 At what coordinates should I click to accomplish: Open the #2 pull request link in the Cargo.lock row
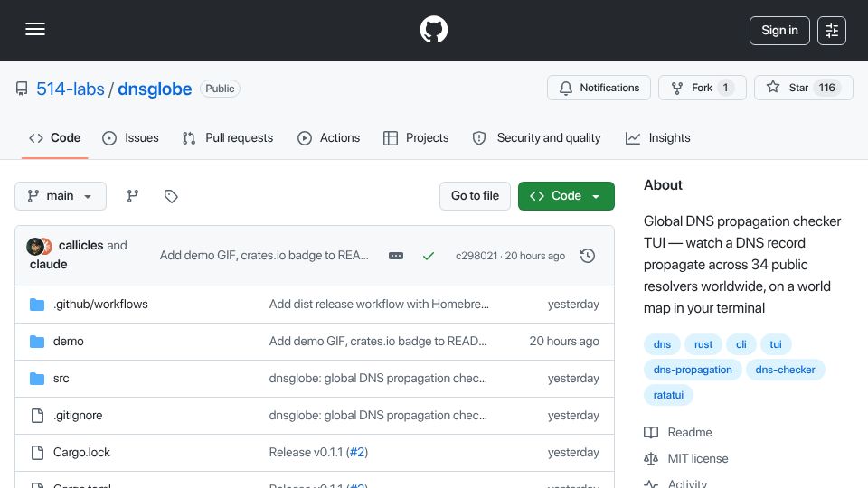pyautogui.click(x=357, y=453)
